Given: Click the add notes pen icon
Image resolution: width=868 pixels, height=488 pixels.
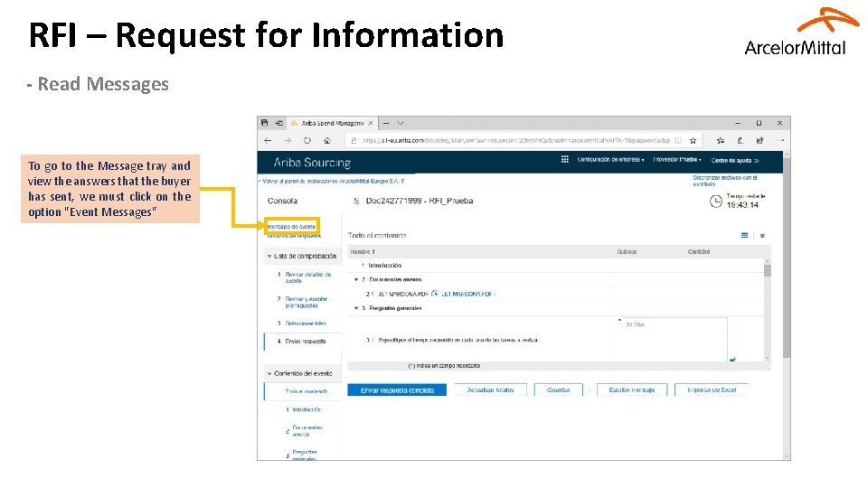Looking at the screenshot, I should (741, 141).
